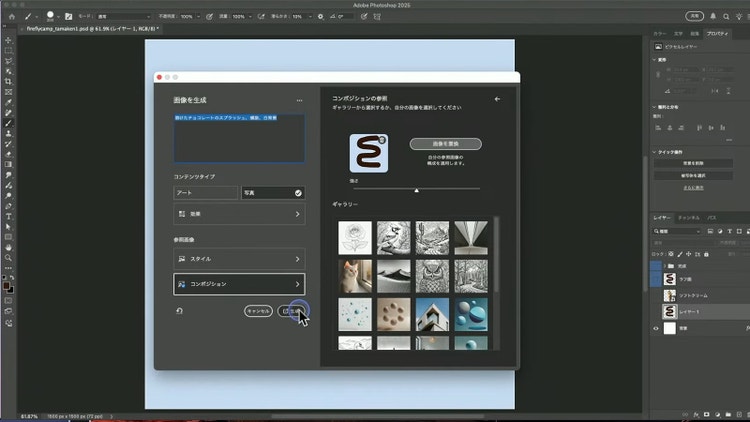The height and width of the screenshot is (422, 750).
Task: Select the Zoom tool
Action: click(8, 258)
